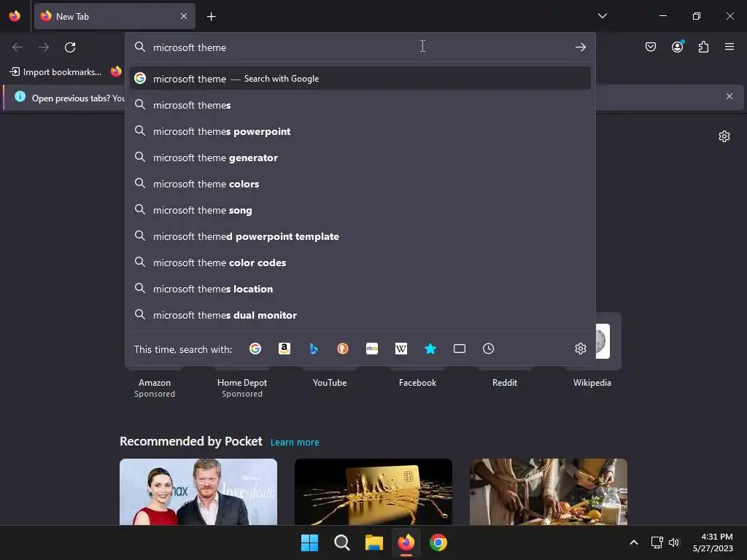Open network status icon in tray
This screenshot has height=560, width=747.
657,542
